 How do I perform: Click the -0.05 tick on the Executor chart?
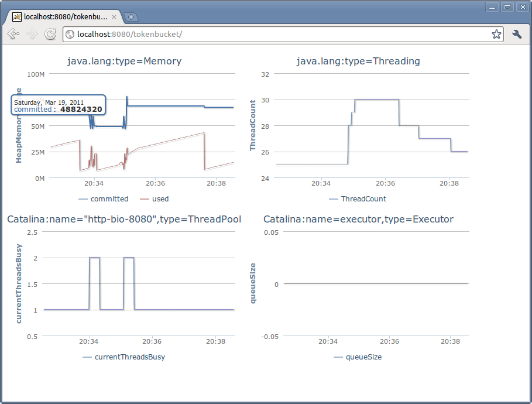click(x=270, y=337)
